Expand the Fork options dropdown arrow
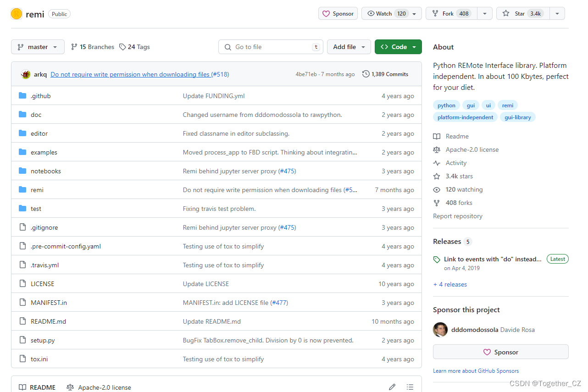Screen dimensions: 588x392 (485, 14)
